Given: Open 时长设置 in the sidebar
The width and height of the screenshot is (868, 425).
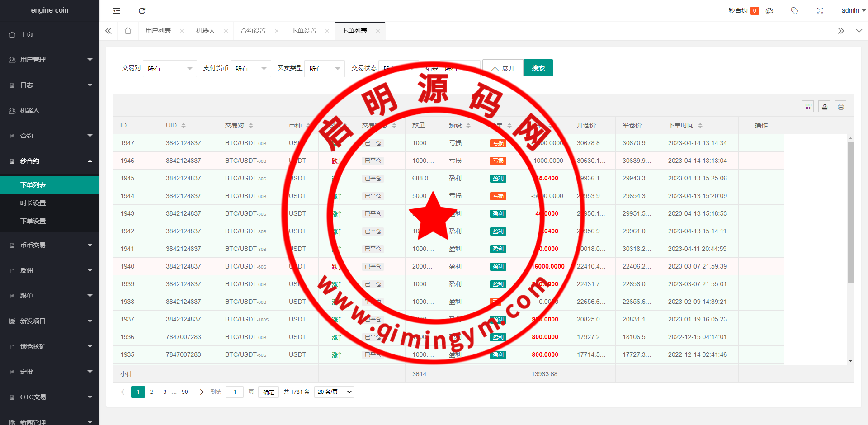Looking at the screenshot, I should (33, 203).
